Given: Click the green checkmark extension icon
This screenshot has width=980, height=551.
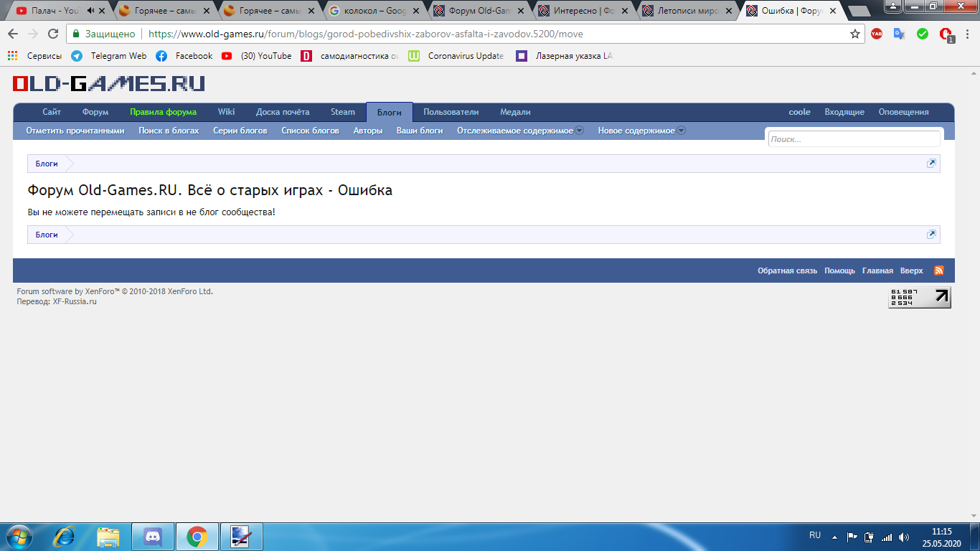Looking at the screenshot, I should pos(922,33).
